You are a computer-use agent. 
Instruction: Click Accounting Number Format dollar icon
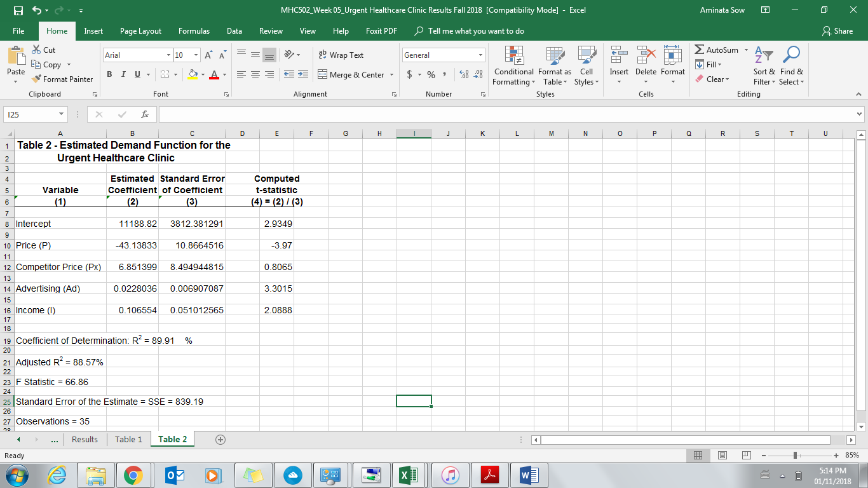tap(410, 75)
